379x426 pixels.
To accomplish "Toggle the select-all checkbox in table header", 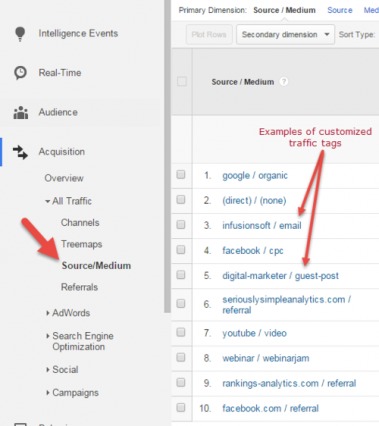I will [x=182, y=81].
